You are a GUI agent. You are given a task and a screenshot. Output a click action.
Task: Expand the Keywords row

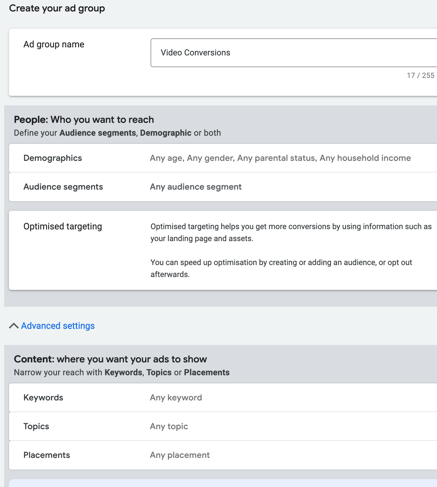(223, 397)
